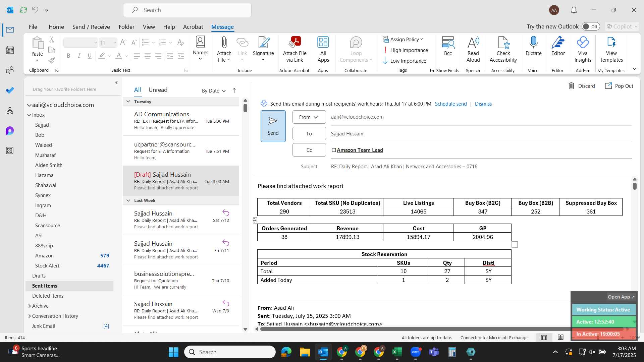Click Attach File via Link Adobe icon

pos(294,49)
